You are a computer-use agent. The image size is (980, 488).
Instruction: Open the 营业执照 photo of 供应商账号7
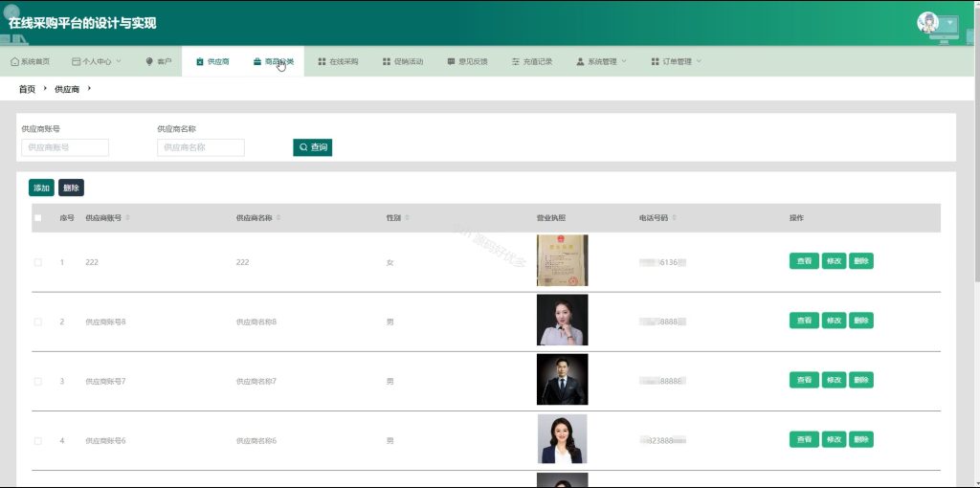click(x=562, y=379)
